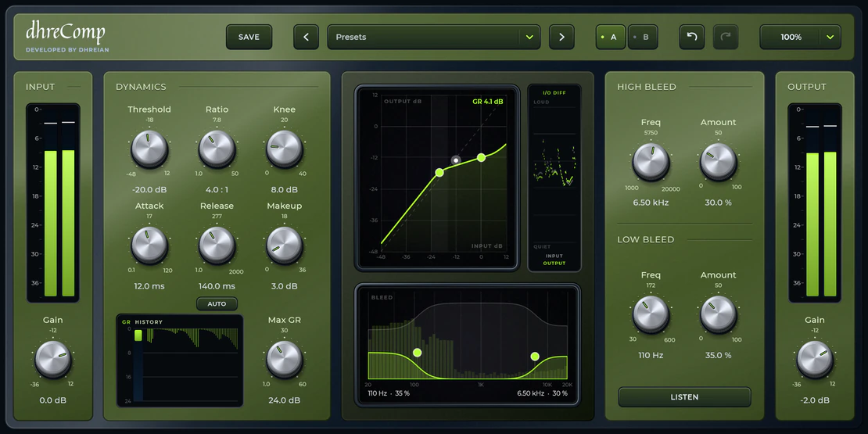Open the Presets dropdown
The width and height of the screenshot is (868, 434).
pyautogui.click(x=433, y=37)
